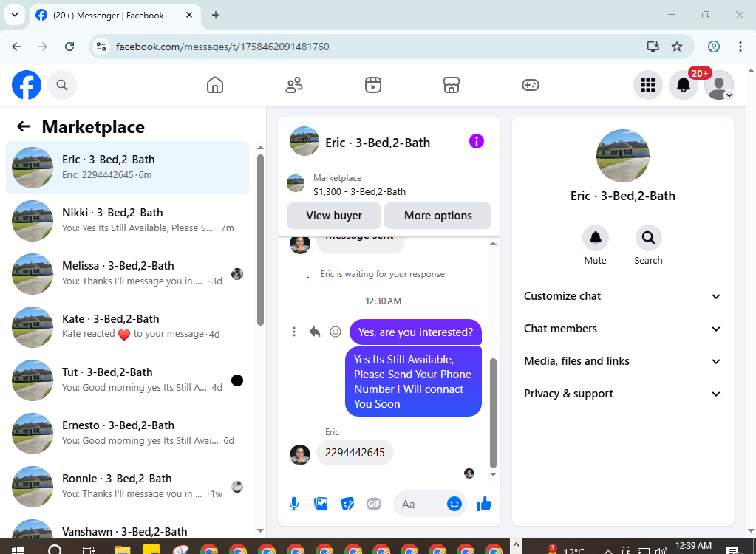Viewport: 756px width, 554px height.
Task: Click chat scroll down arrow
Action: 493,474
